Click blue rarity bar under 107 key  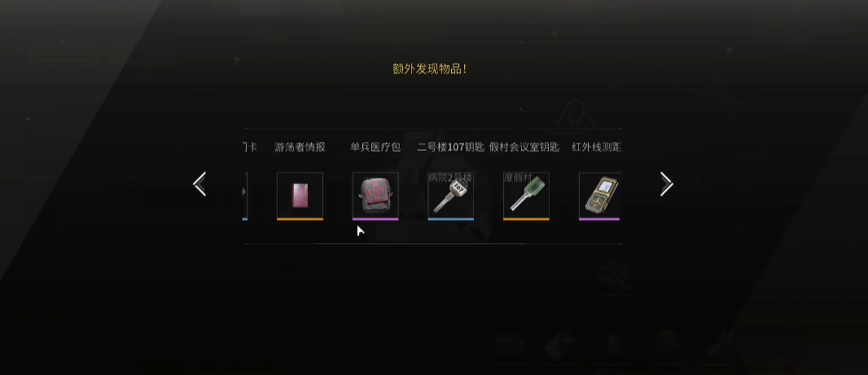tap(450, 219)
